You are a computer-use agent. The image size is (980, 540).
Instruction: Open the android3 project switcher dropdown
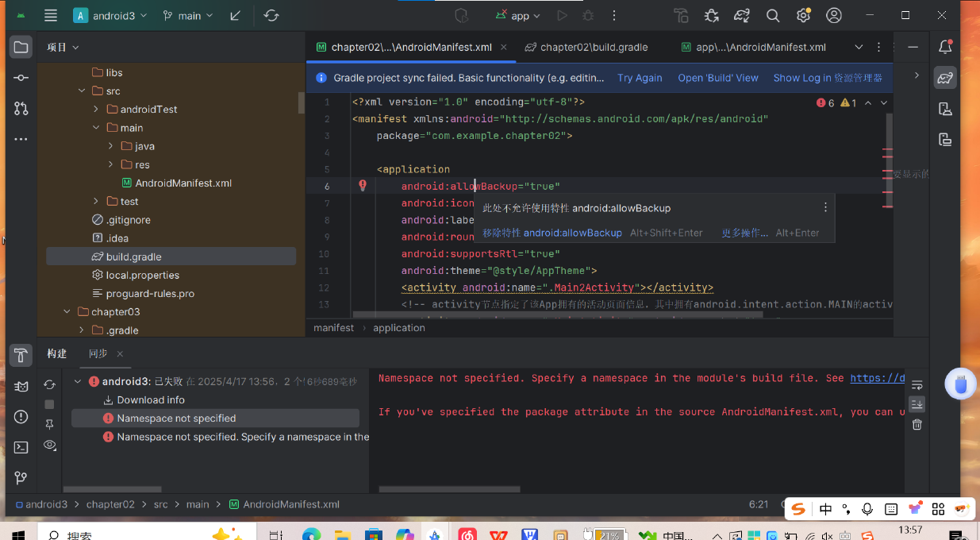click(113, 14)
